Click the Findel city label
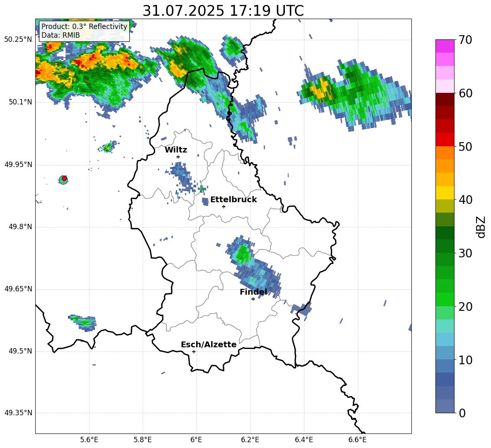 [x=253, y=292]
